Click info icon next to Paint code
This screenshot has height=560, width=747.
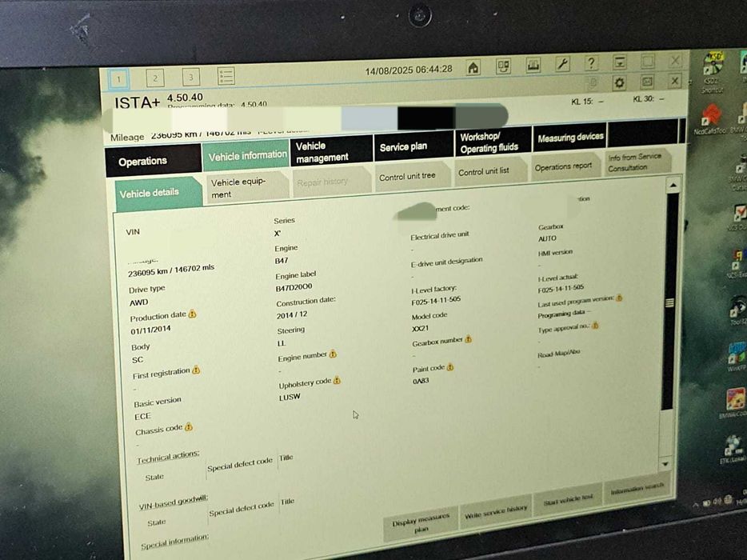pyautogui.click(x=450, y=367)
